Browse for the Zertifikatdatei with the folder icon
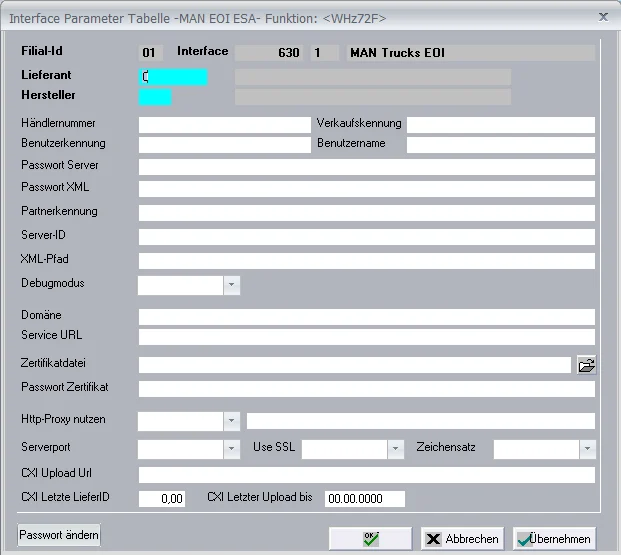 pos(586,365)
